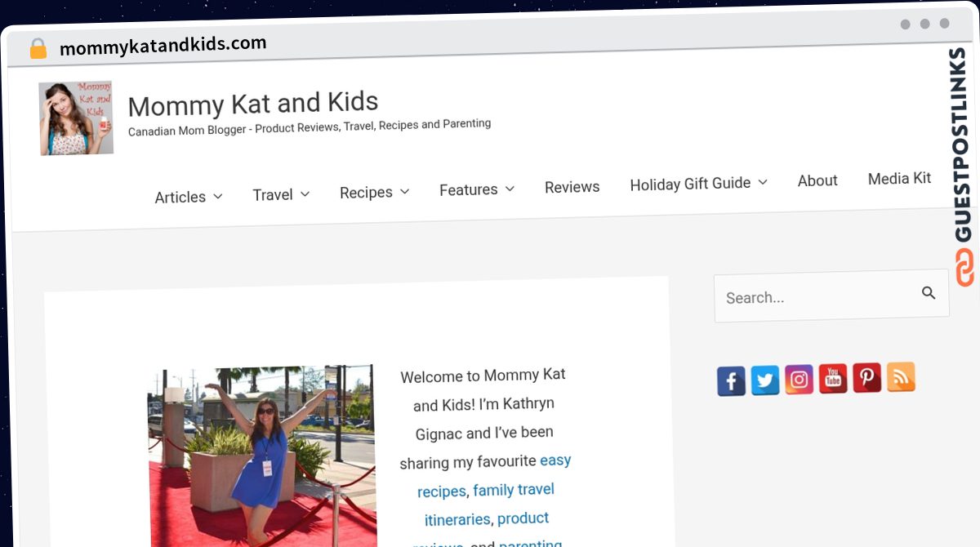Open the Media Kit page

pyautogui.click(x=899, y=178)
